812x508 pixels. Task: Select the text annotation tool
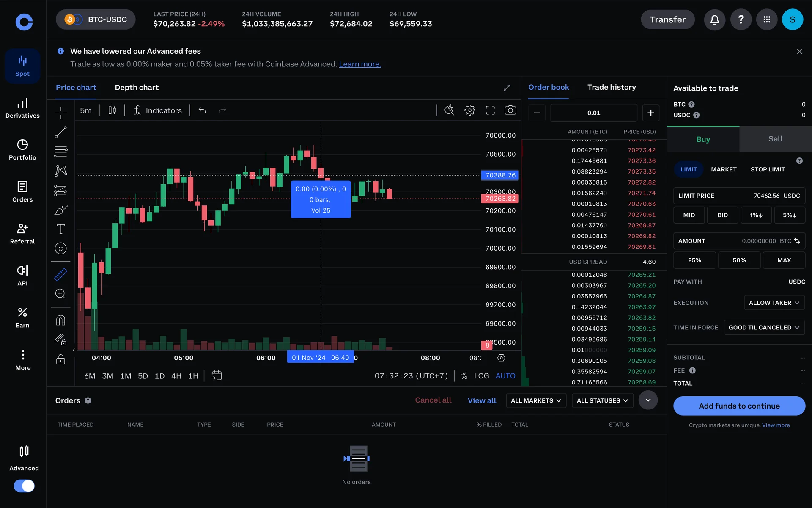pyautogui.click(x=60, y=229)
